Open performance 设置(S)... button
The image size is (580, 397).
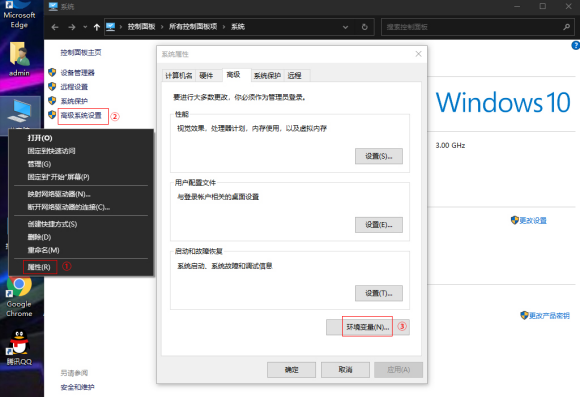click(x=379, y=156)
